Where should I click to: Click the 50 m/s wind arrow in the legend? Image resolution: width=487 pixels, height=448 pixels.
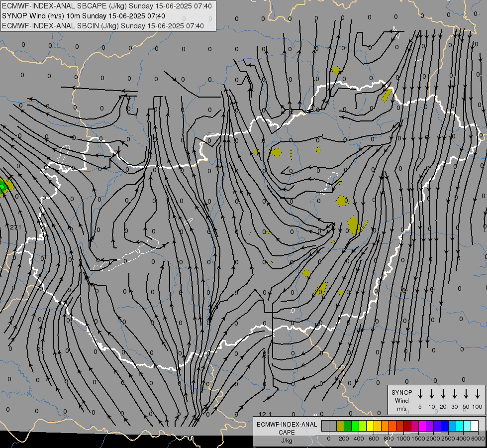(x=466, y=394)
